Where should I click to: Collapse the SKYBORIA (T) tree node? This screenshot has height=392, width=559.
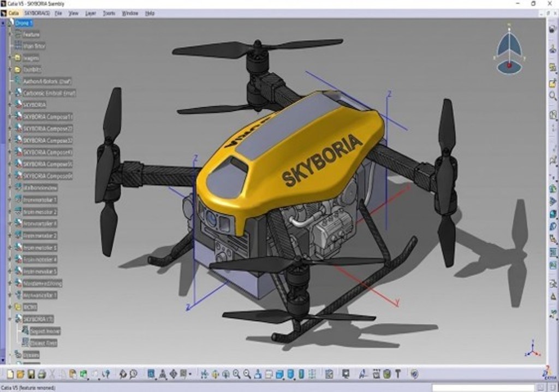click(10, 319)
